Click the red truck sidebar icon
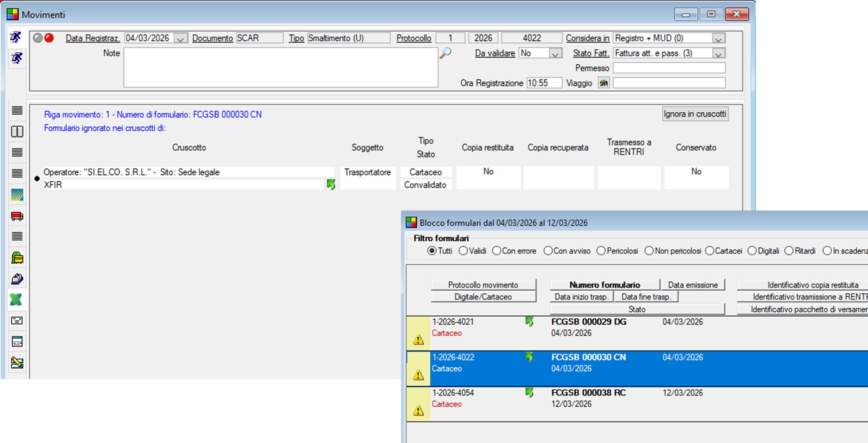Viewport: 868px width, 443px height. tap(17, 216)
